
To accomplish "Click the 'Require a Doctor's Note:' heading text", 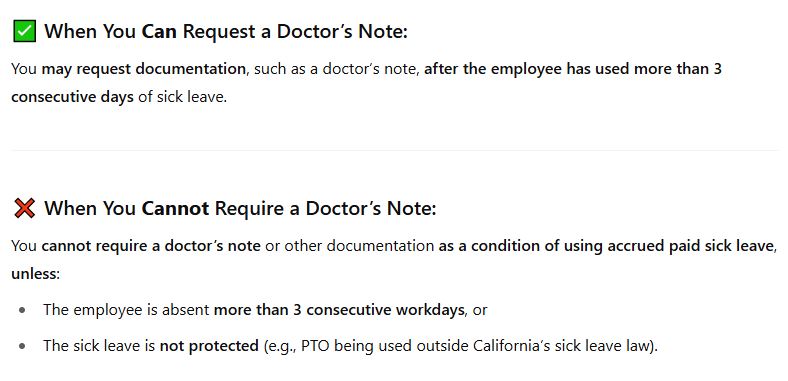I will tap(325, 208).
